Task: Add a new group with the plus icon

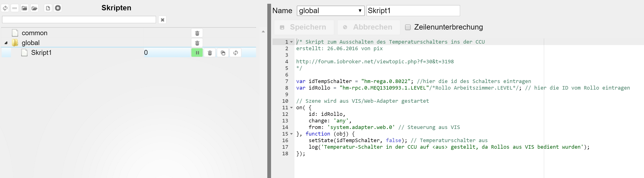Action: point(58,8)
